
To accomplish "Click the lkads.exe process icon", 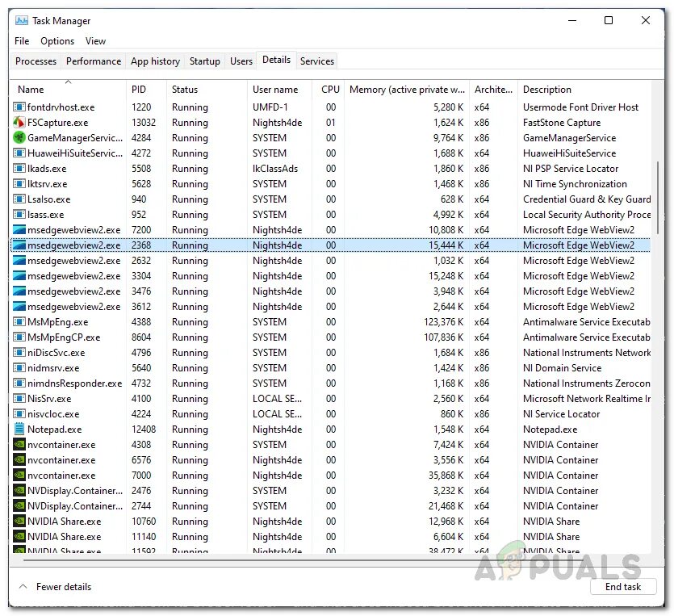I will click(x=19, y=168).
